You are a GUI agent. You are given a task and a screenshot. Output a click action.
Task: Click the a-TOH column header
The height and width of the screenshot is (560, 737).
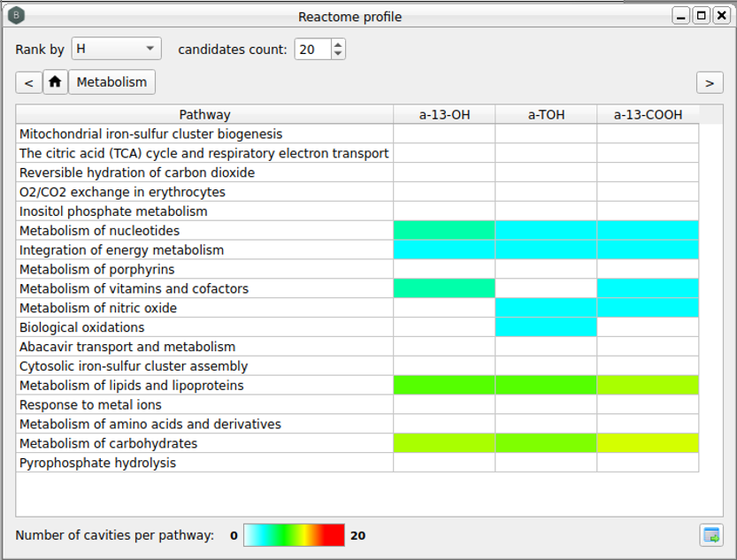click(x=546, y=115)
